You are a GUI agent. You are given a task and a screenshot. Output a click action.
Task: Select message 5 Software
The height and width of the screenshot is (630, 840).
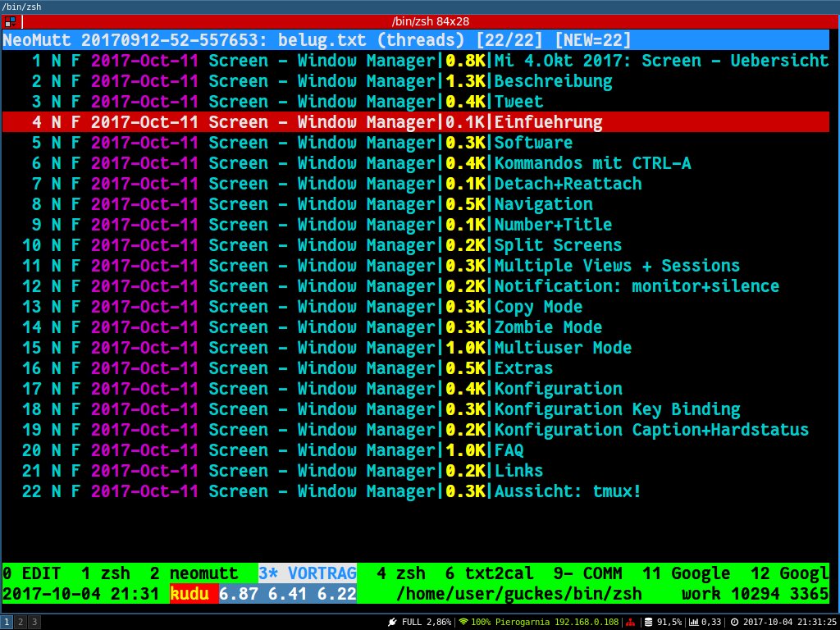coord(415,143)
